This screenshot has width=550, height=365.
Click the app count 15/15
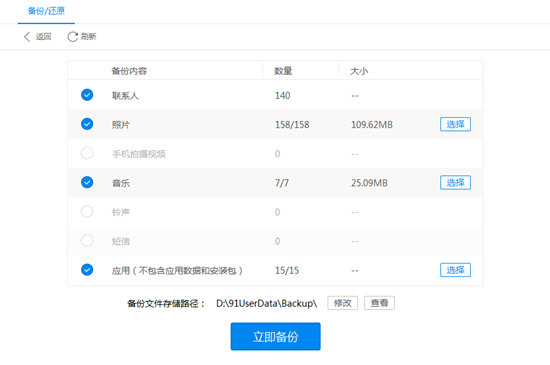click(287, 271)
